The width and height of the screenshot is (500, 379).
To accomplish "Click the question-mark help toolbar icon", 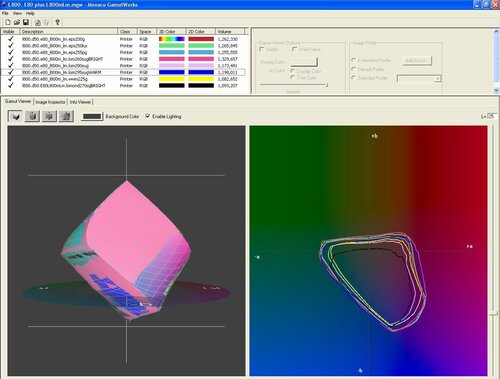I will click(x=57, y=22).
